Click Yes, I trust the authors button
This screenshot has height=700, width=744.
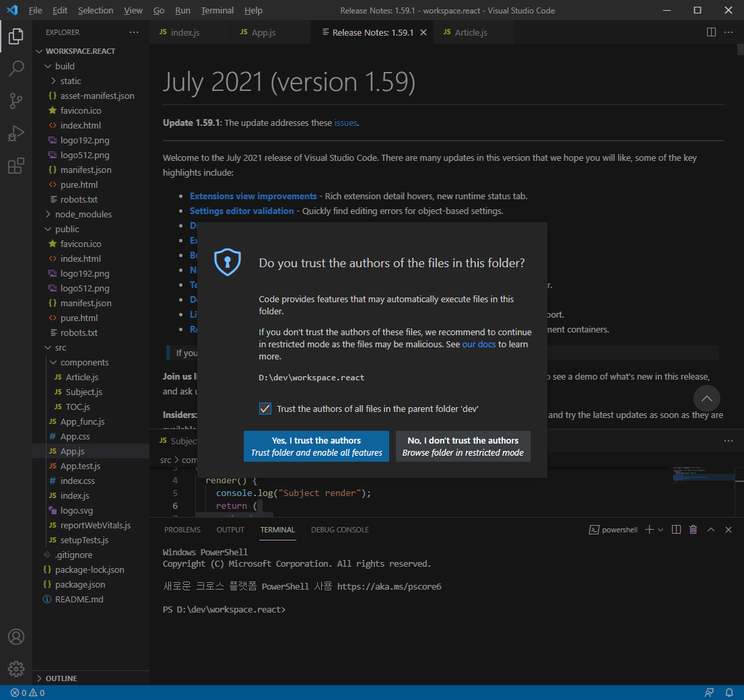click(x=316, y=446)
